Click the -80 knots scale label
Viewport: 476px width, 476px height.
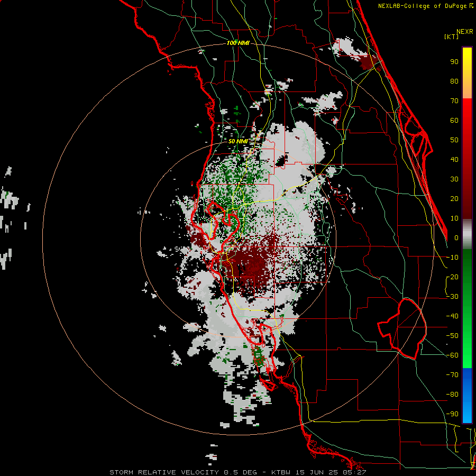[x=452, y=395]
